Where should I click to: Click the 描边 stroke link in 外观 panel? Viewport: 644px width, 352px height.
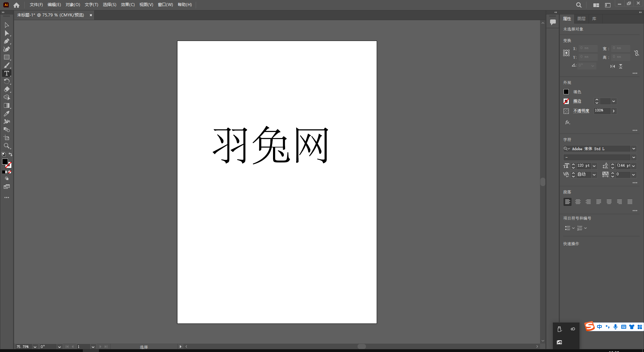pyautogui.click(x=577, y=101)
